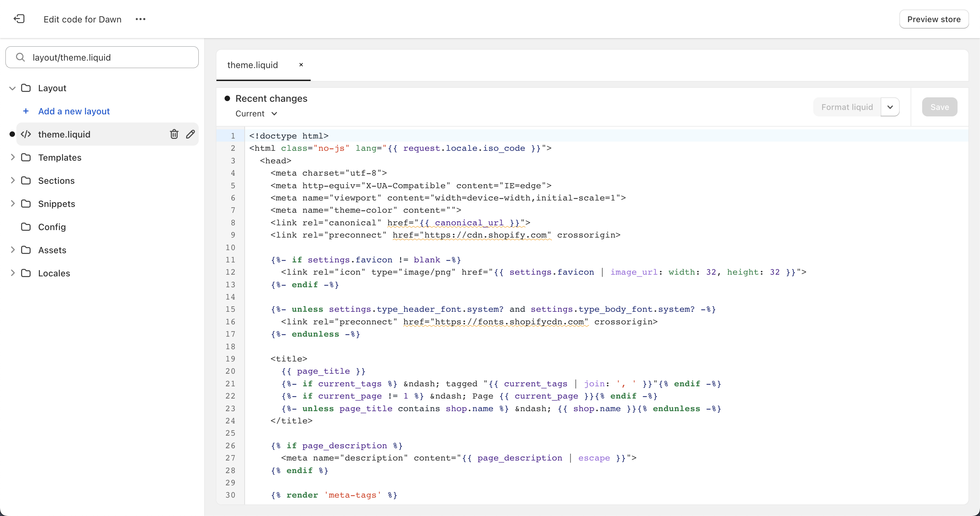980x516 pixels.
Task: Click the close tab icon on theme.liquid
Action: (x=301, y=65)
